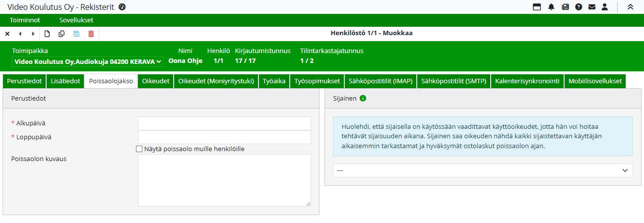Open the Toimipaikka dropdown
Viewport: 644px width, 223px height.
coord(87,61)
